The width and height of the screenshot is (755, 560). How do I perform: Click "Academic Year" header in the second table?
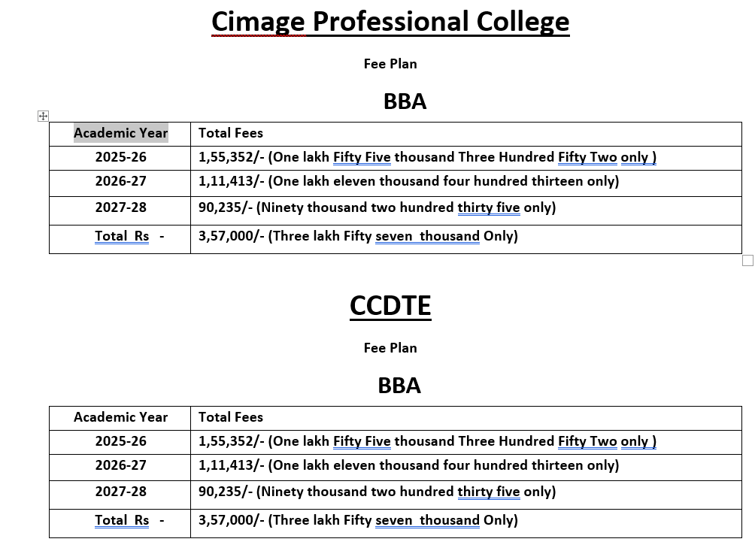pos(120,417)
